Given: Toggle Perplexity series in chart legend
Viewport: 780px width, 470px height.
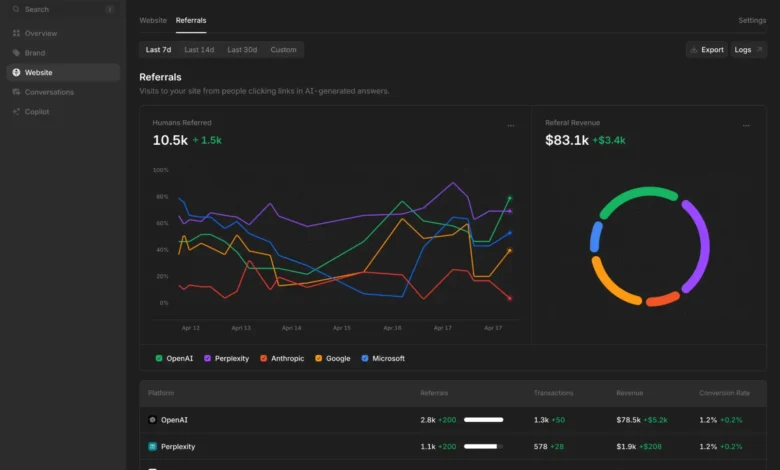Looking at the screenshot, I should click(227, 358).
